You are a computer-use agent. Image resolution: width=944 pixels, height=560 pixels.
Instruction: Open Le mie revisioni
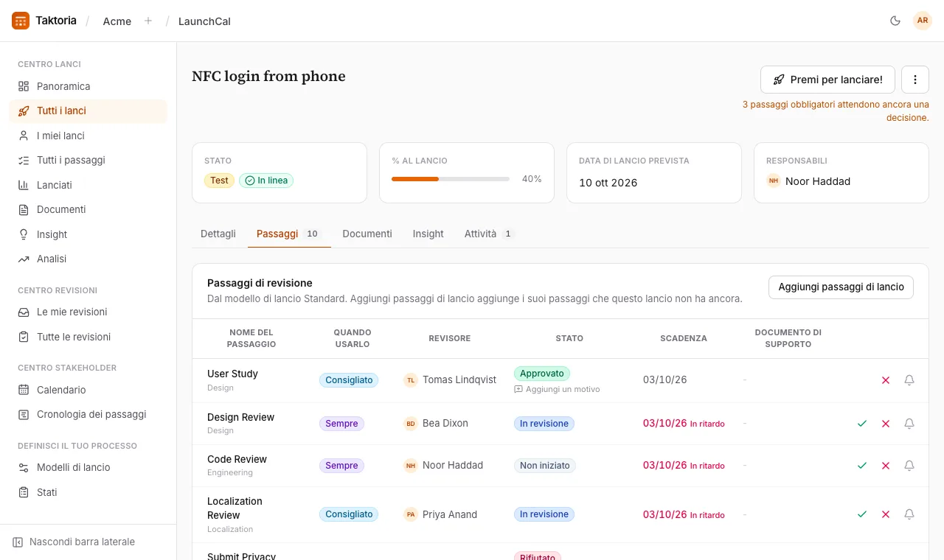pyautogui.click(x=88, y=312)
